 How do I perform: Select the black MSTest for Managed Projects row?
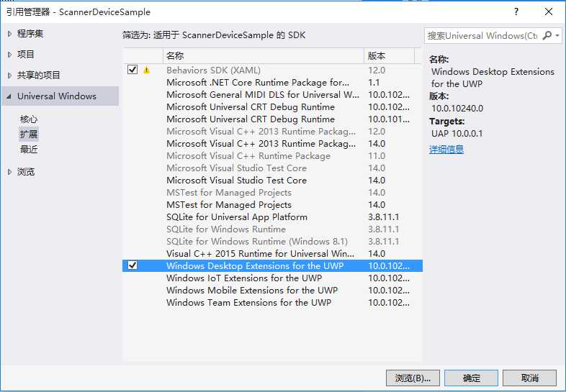[272, 205]
